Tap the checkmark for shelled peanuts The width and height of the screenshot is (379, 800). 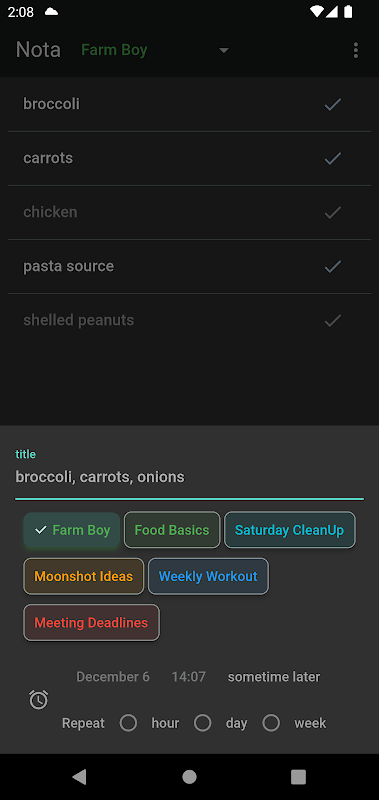pyautogui.click(x=333, y=320)
